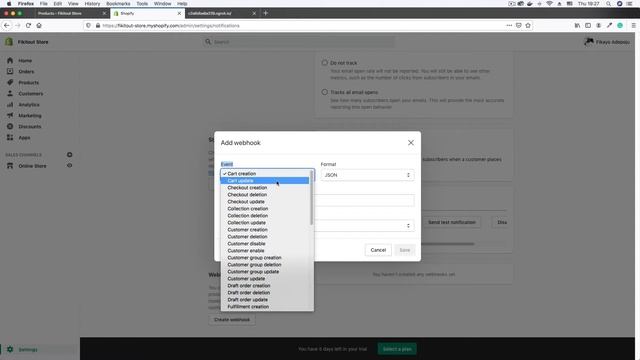The height and width of the screenshot is (360, 640).
Task: Open the Tools menu in menu bar
Action: click(142, 3)
